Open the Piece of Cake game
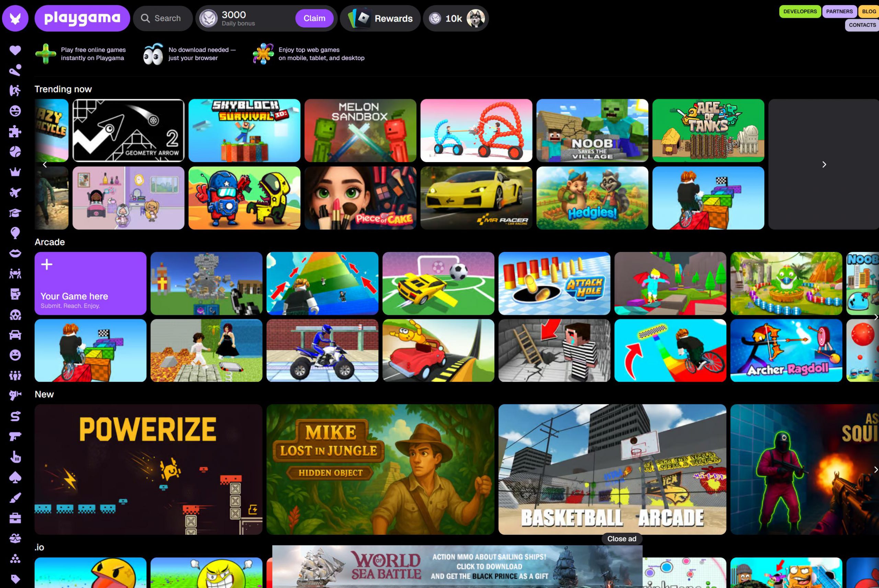The image size is (879, 588). 360,198
